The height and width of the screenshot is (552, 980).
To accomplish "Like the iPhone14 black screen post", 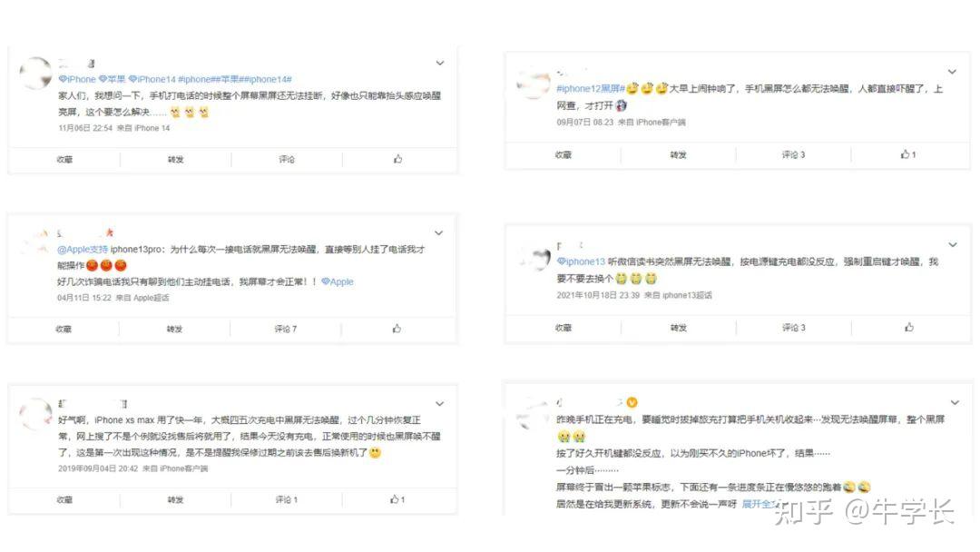I will (398, 159).
